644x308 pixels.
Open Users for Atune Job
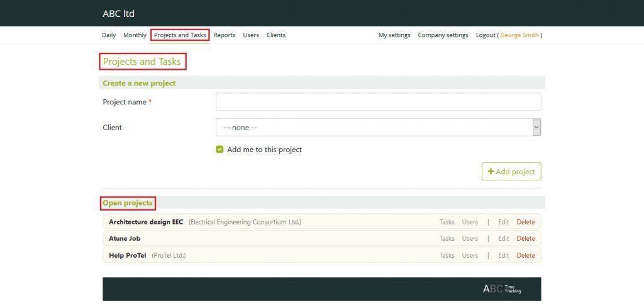(470, 239)
